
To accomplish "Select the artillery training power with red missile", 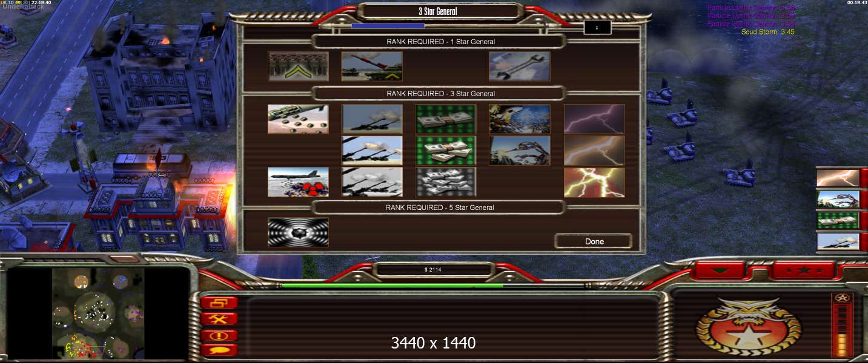I will tap(372, 66).
